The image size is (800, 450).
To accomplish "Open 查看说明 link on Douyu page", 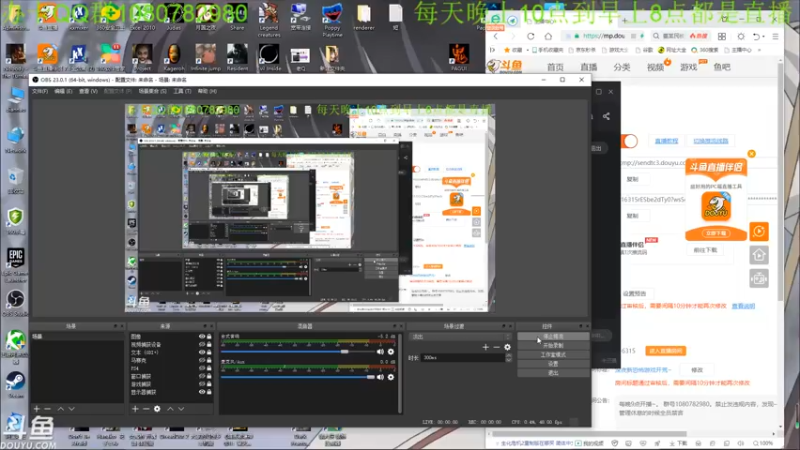I will pyautogui.click(x=743, y=306).
